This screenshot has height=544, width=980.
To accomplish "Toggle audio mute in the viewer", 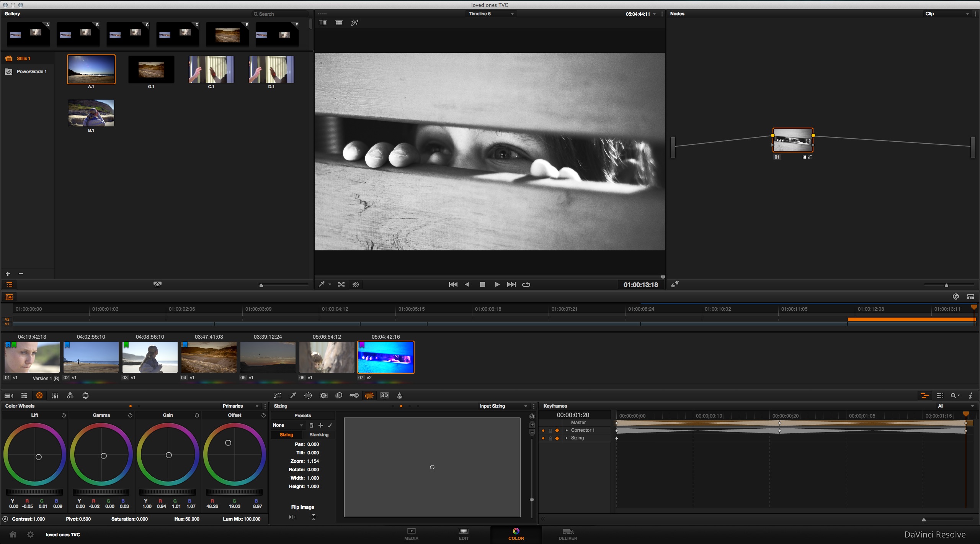I will [356, 284].
